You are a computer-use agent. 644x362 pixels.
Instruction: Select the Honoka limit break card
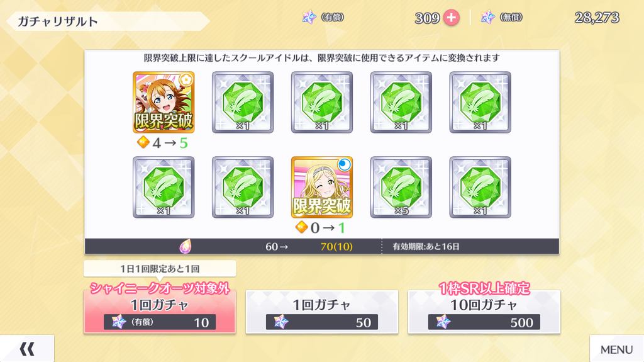tap(164, 102)
